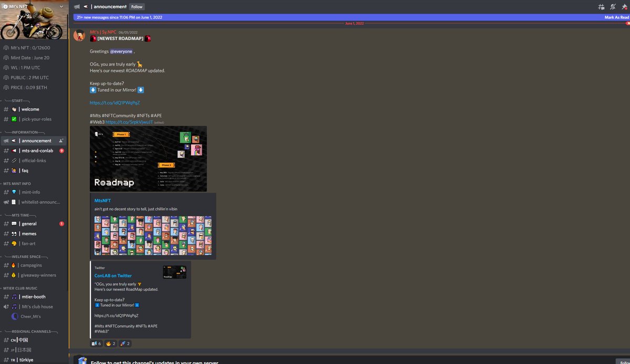
Task: Click the Follow button beside announcement title
Action: tap(137, 7)
